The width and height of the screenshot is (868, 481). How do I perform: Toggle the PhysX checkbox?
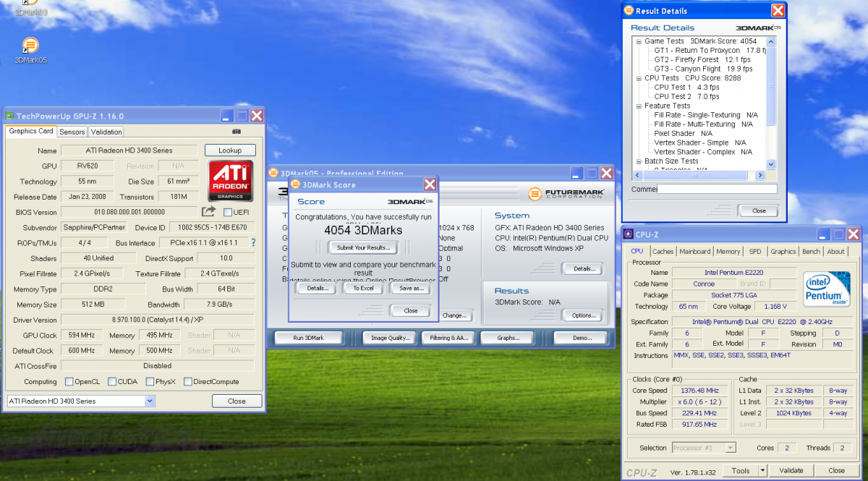pyautogui.click(x=150, y=381)
